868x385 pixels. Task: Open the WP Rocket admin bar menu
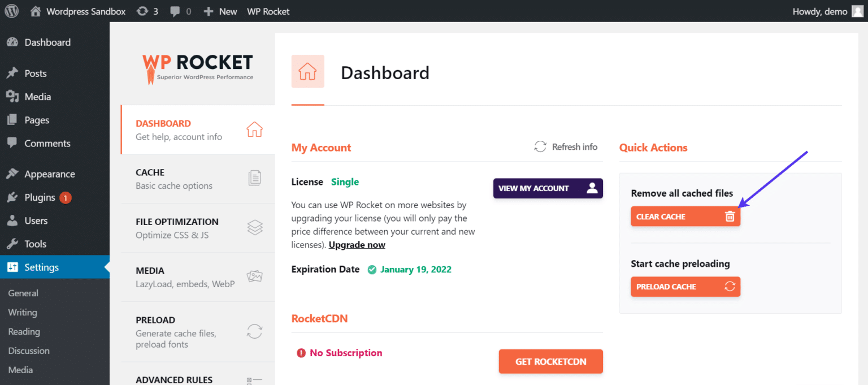(x=268, y=11)
